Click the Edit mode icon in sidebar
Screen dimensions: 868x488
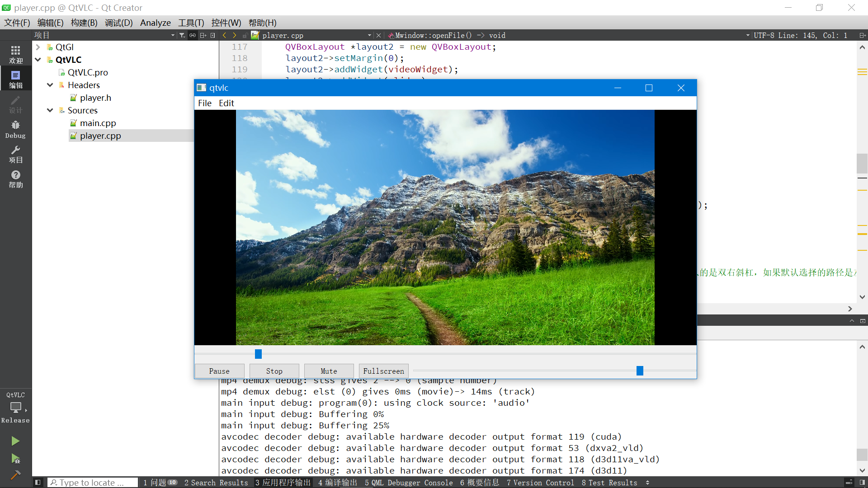pos(16,79)
